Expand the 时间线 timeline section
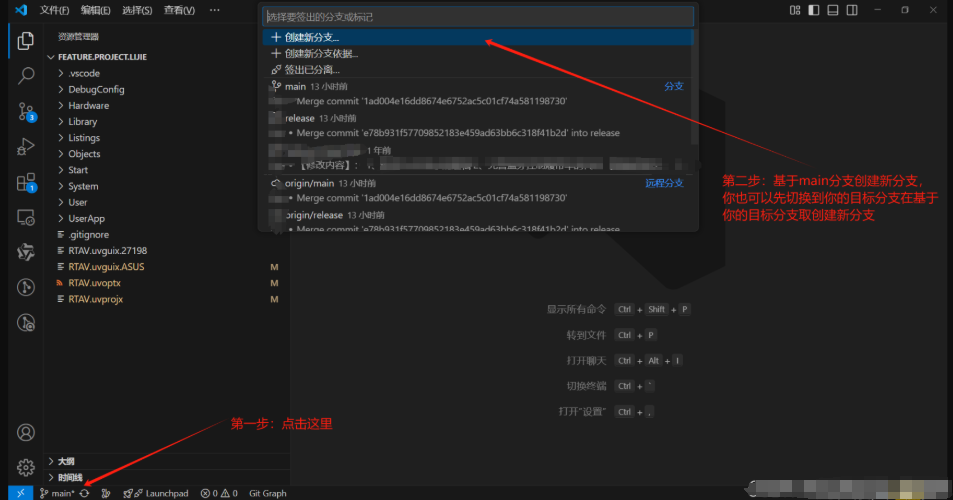 167,478
